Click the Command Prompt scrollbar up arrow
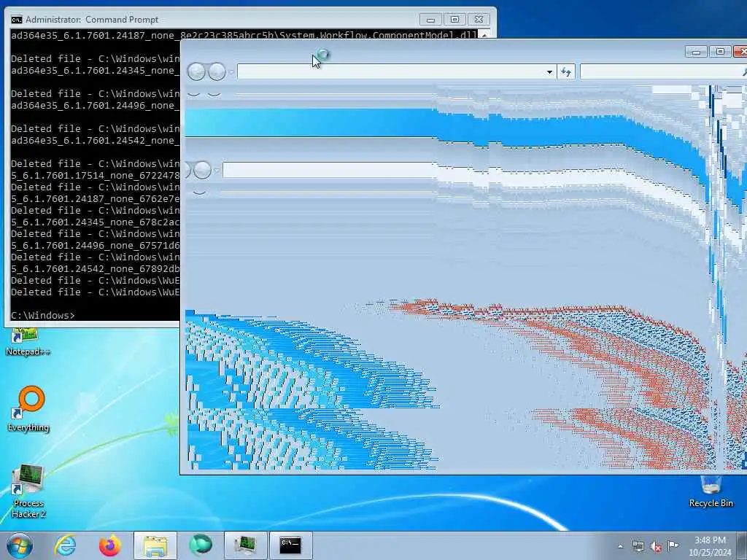The height and width of the screenshot is (560, 747). click(484, 34)
